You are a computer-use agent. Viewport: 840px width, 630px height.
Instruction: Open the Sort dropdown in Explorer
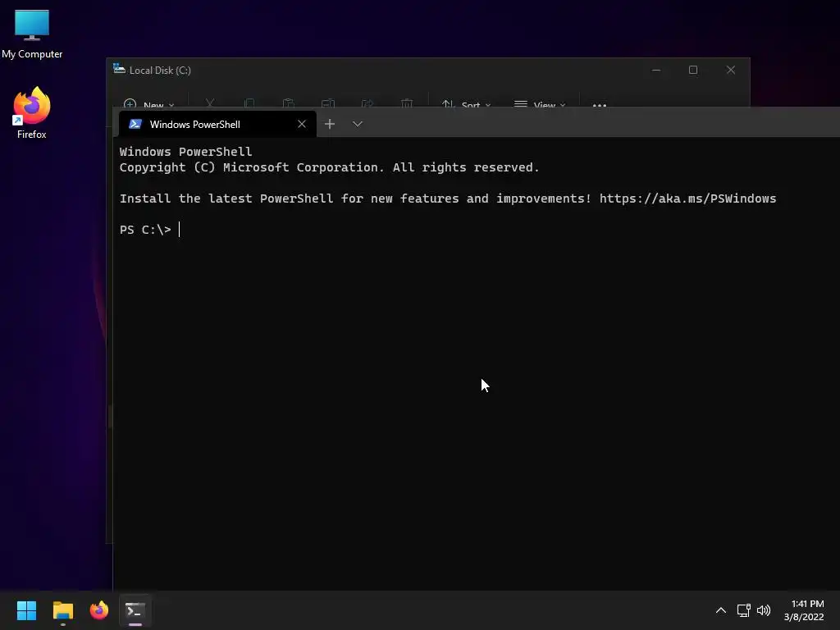point(466,104)
